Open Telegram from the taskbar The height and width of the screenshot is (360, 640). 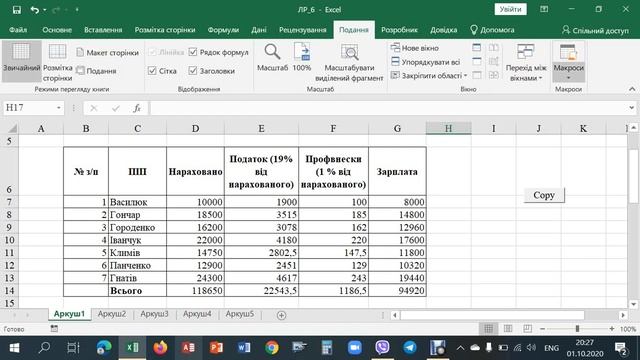tap(410, 348)
